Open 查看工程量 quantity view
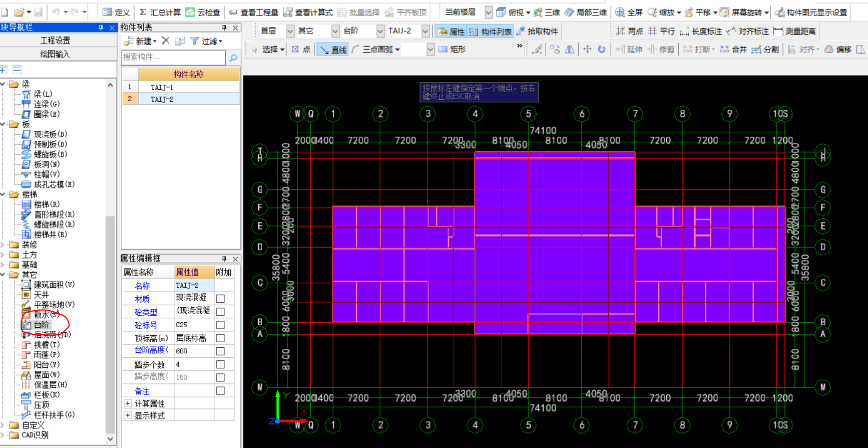 [x=254, y=12]
